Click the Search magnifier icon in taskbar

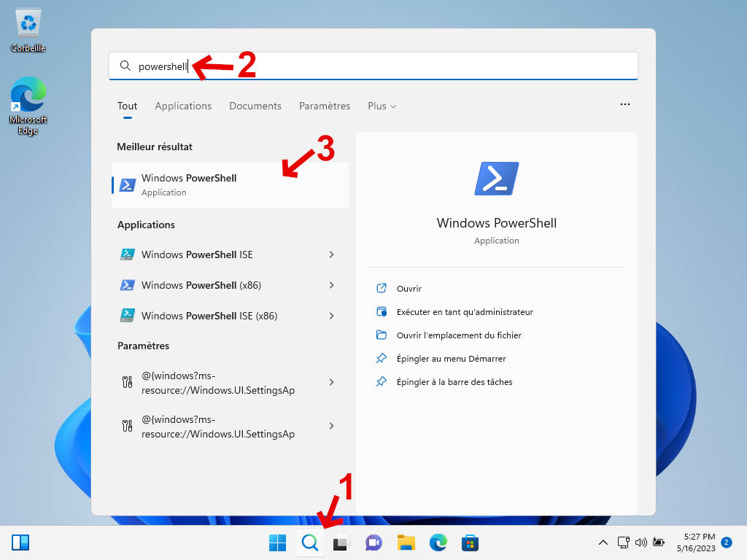point(310,542)
